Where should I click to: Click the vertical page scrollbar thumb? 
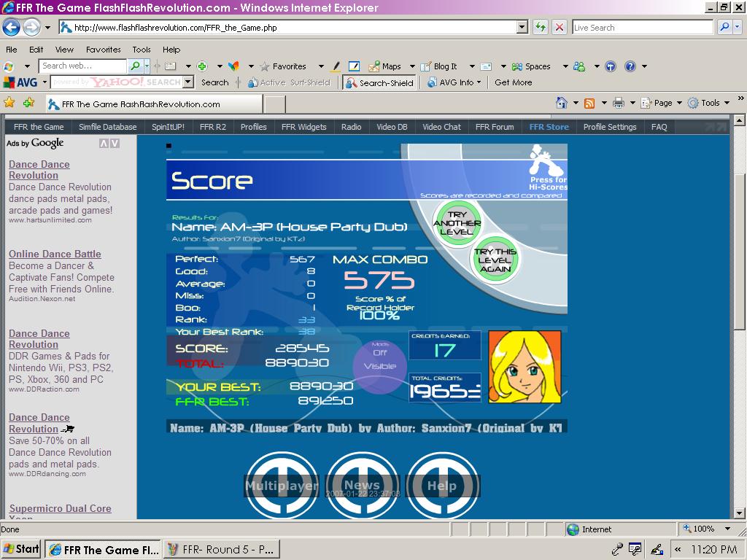tap(739, 252)
